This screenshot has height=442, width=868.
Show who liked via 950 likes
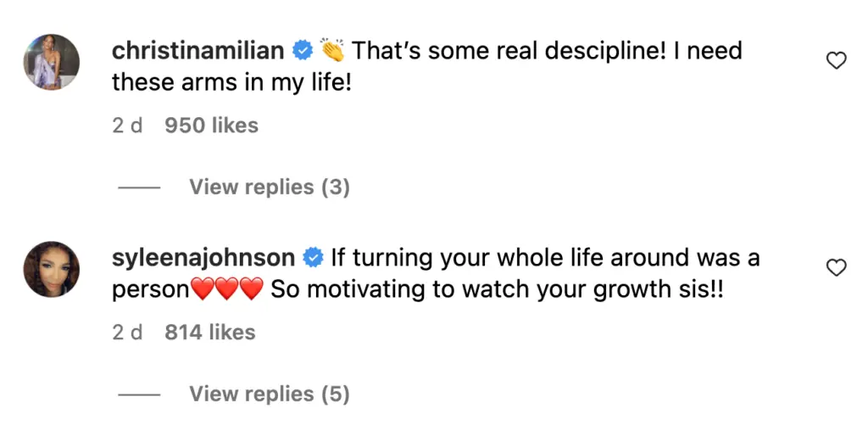[x=211, y=126]
